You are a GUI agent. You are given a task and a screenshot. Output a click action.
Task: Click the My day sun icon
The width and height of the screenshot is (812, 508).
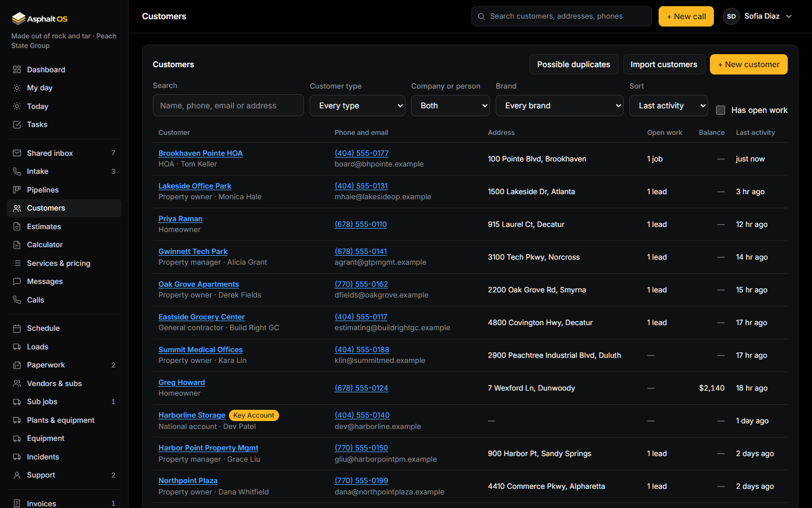click(17, 88)
